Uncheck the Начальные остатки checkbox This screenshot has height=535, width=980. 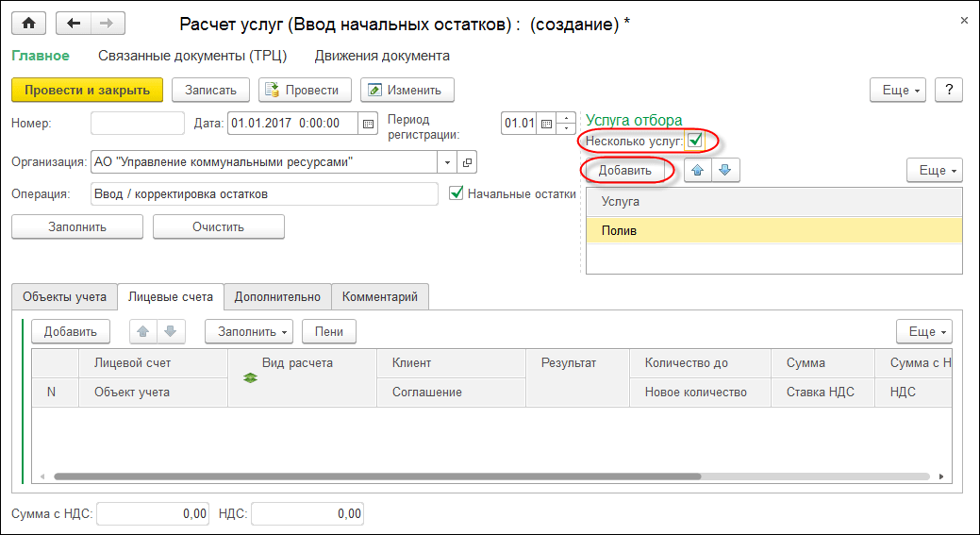point(457,193)
